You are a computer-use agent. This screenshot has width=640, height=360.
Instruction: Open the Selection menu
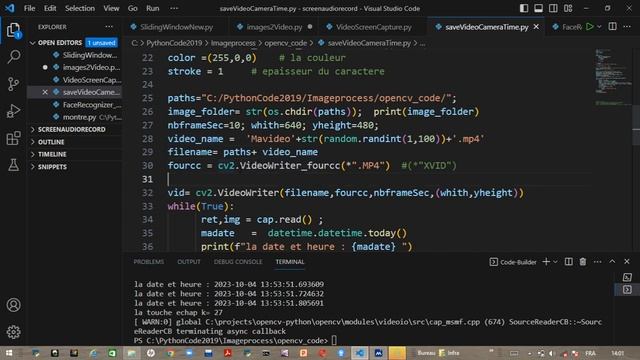80,8
